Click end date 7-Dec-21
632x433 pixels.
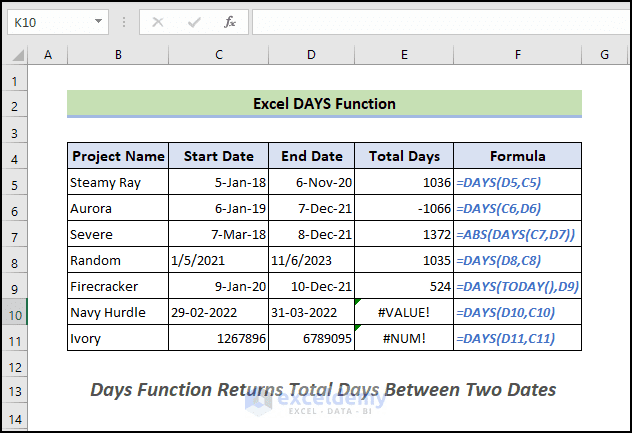pyautogui.click(x=312, y=208)
